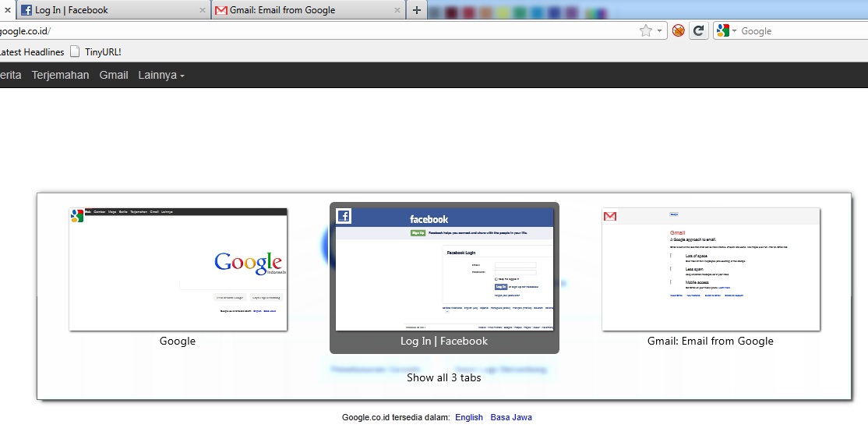This screenshot has height=446, width=868.
Task: Click 'Google.co.id tersedia dalam:' text
Action: pos(396,417)
